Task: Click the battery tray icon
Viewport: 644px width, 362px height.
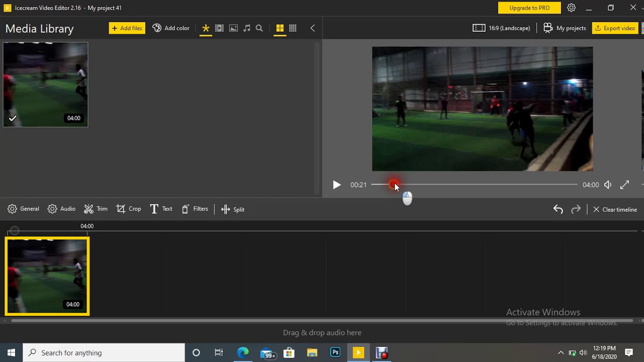Action: click(x=572, y=352)
